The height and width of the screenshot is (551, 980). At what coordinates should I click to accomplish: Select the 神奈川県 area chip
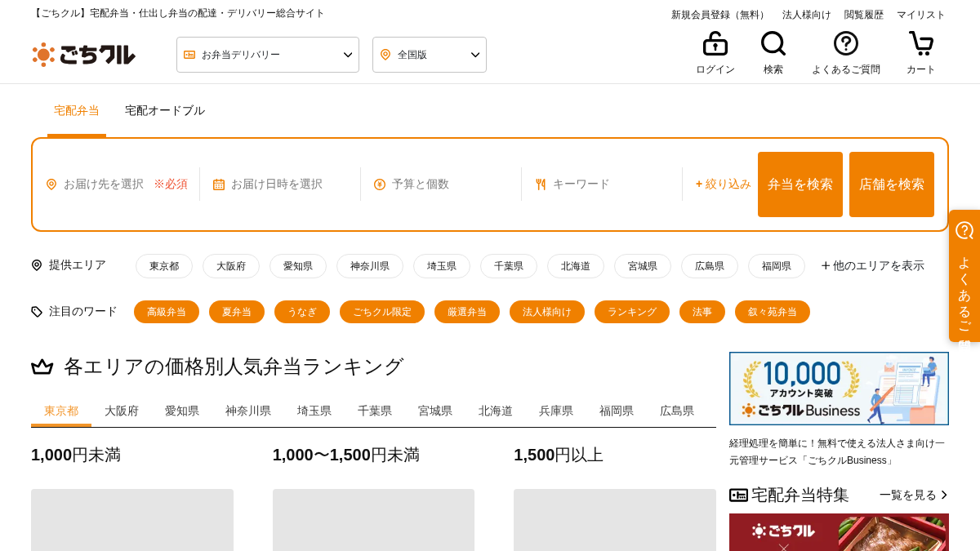pyautogui.click(x=370, y=266)
